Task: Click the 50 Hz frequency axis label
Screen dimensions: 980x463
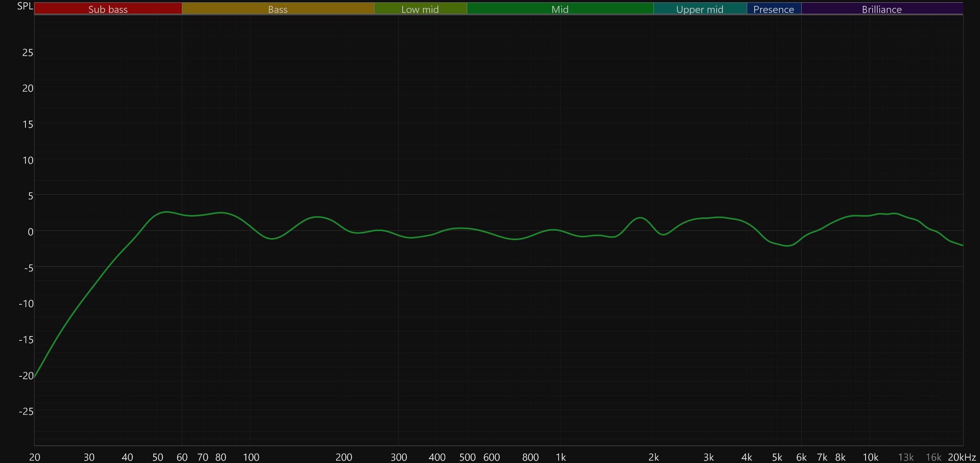Action: pos(158,457)
